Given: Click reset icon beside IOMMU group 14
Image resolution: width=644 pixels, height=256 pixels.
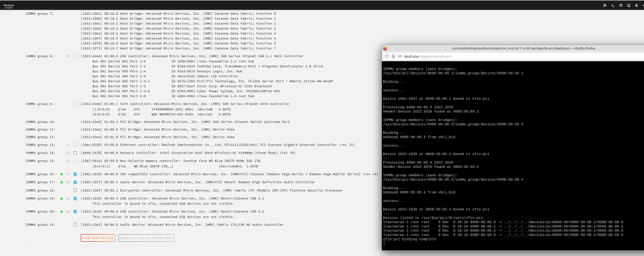Looking at the screenshot, I should [68, 152].
